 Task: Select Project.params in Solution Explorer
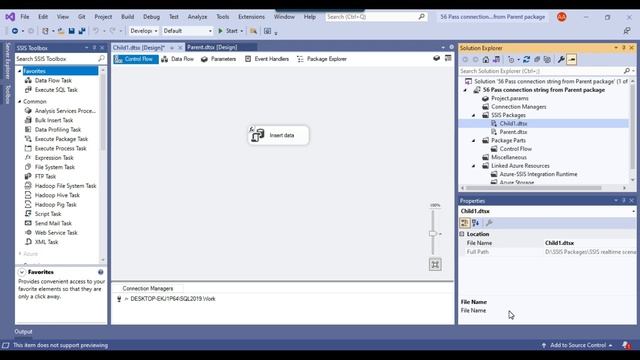point(509,98)
